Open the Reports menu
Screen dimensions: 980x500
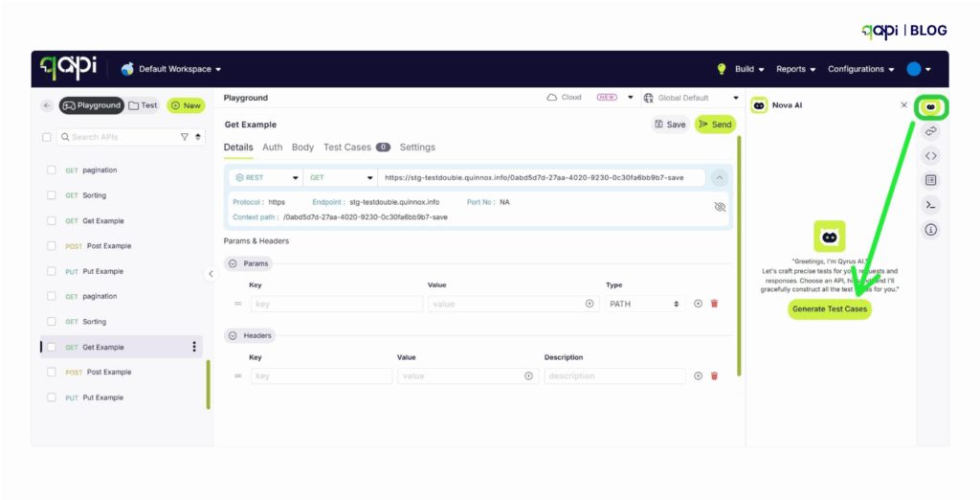tap(795, 69)
